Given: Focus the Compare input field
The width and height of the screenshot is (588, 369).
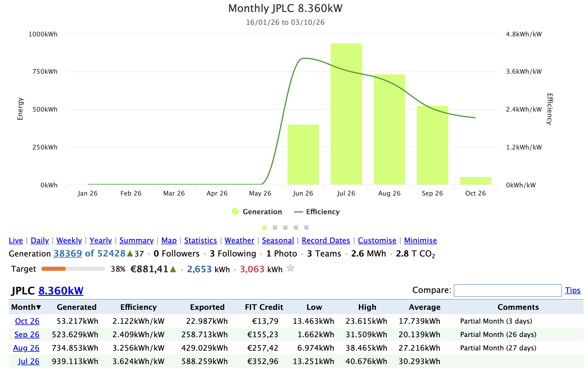Looking at the screenshot, I should pos(508,290).
